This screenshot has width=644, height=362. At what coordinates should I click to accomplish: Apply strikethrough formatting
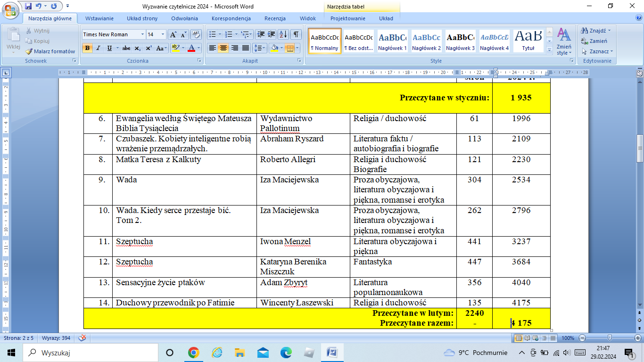(x=126, y=48)
